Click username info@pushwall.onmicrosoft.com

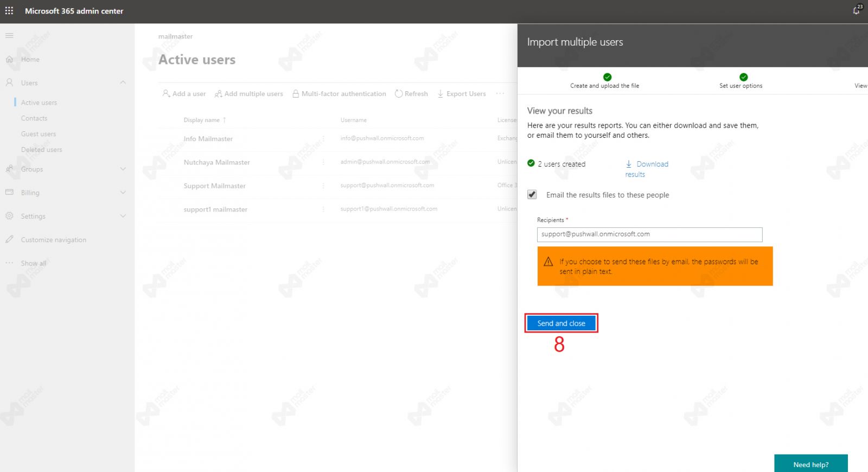point(382,138)
